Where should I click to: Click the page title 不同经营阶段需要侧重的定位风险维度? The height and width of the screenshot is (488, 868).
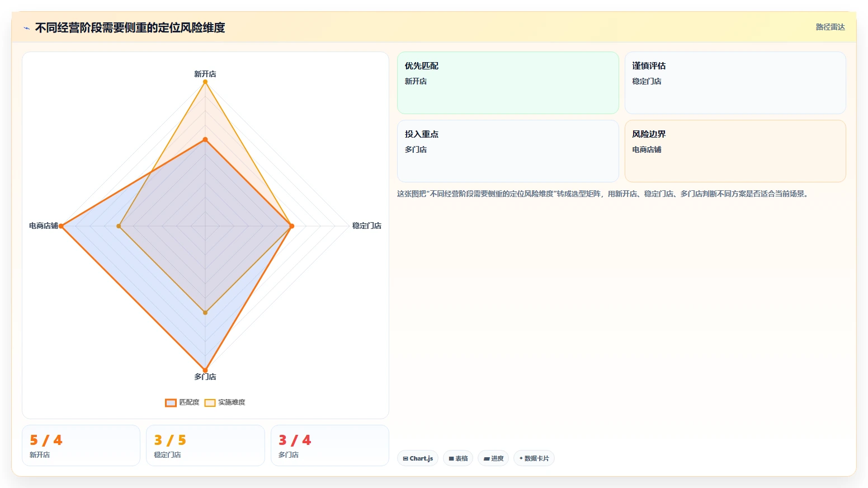130,27
